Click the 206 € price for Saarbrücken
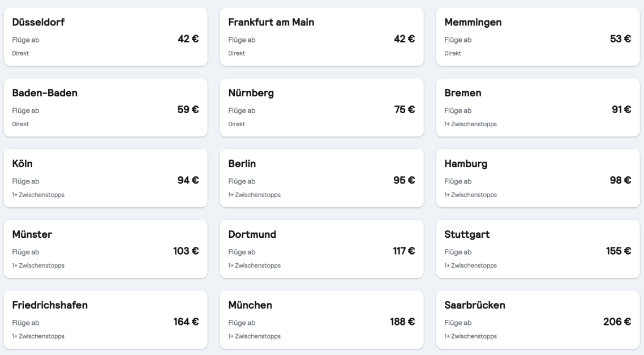Viewport: 644px width, 355px height. (x=617, y=322)
